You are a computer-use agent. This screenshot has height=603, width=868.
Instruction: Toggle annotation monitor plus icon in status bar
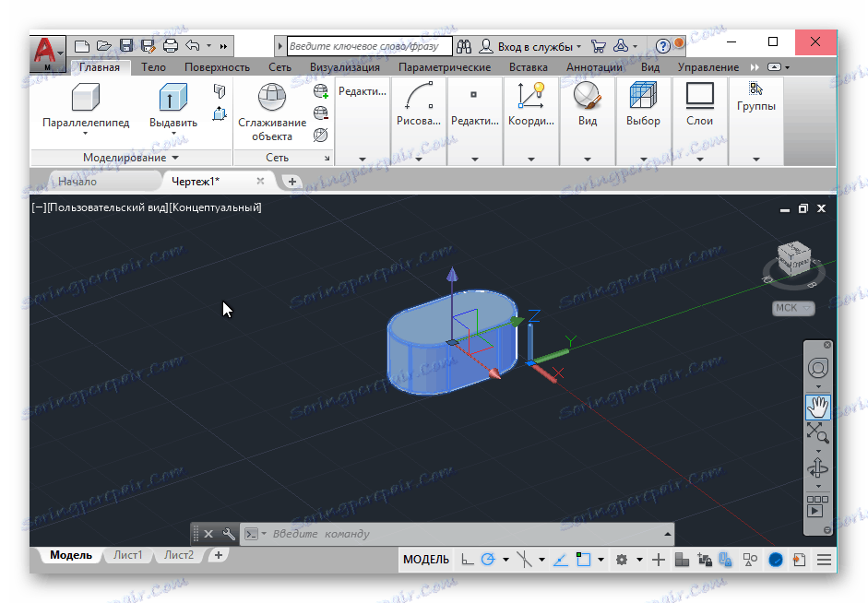659,560
